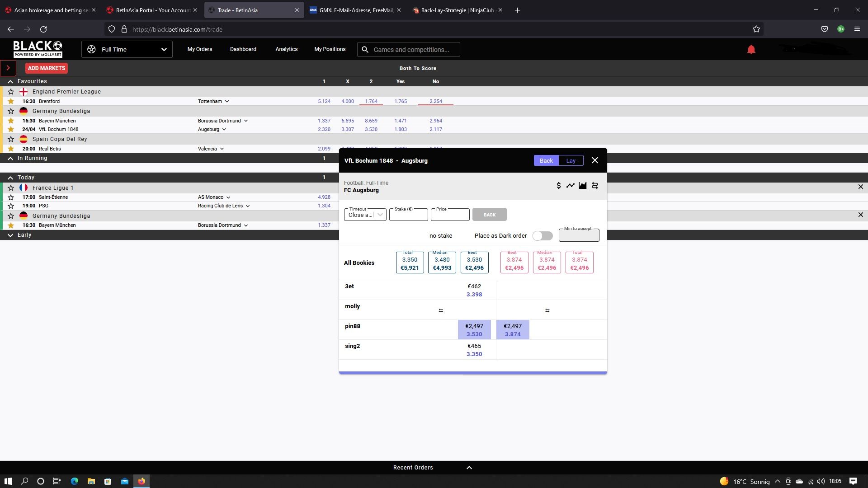Reload the browser page
Image resolution: width=868 pixels, height=488 pixels.
(43, 29)
